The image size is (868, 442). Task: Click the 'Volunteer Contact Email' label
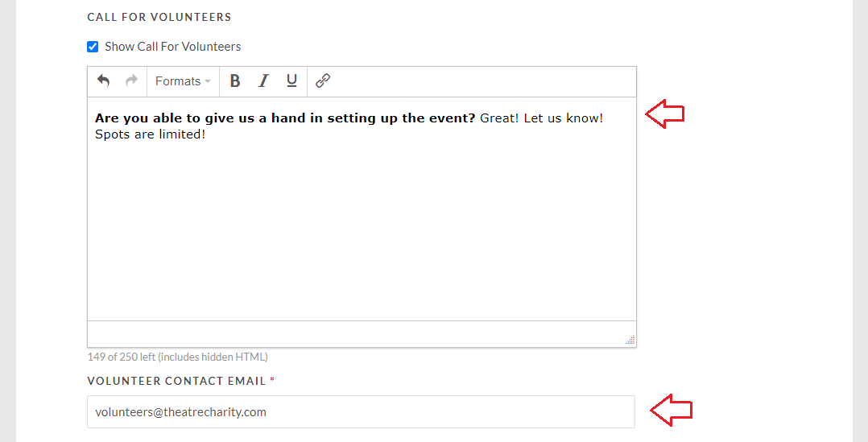point(176,381)
